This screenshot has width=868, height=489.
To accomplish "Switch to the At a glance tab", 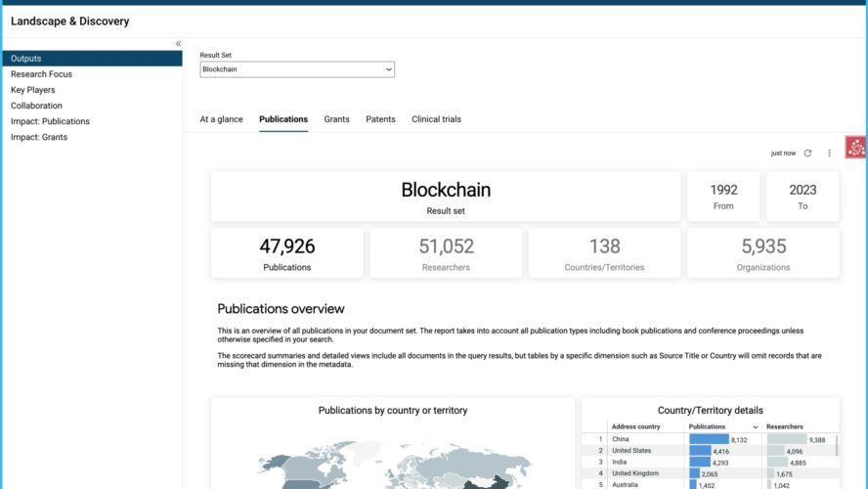I will tap(221, 119).
